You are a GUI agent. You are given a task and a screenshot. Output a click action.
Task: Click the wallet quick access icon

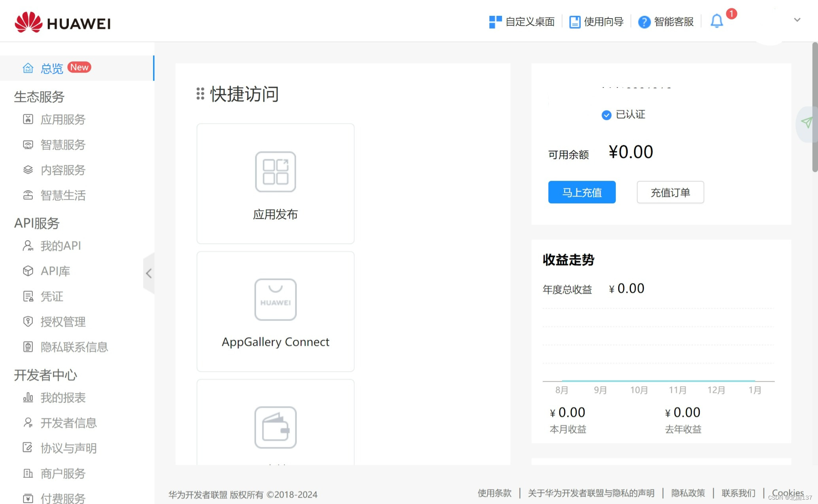click(x=275, y=427)
